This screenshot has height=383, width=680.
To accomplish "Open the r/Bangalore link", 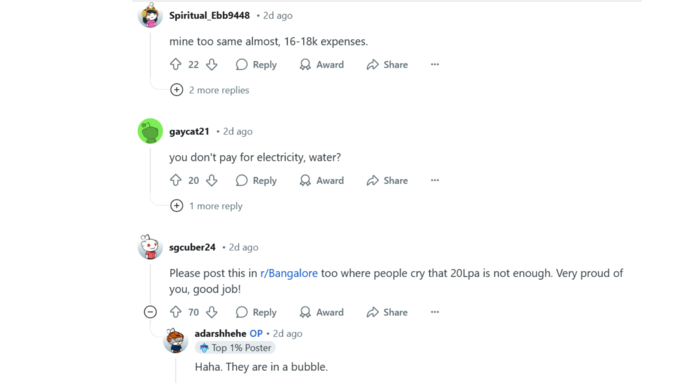I will click(x=289, y=273).
